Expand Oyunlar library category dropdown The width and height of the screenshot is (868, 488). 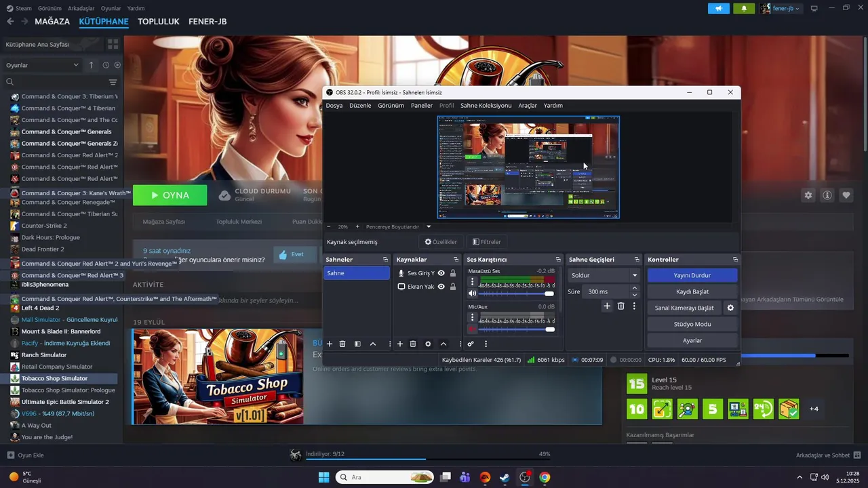click(42, 65)
